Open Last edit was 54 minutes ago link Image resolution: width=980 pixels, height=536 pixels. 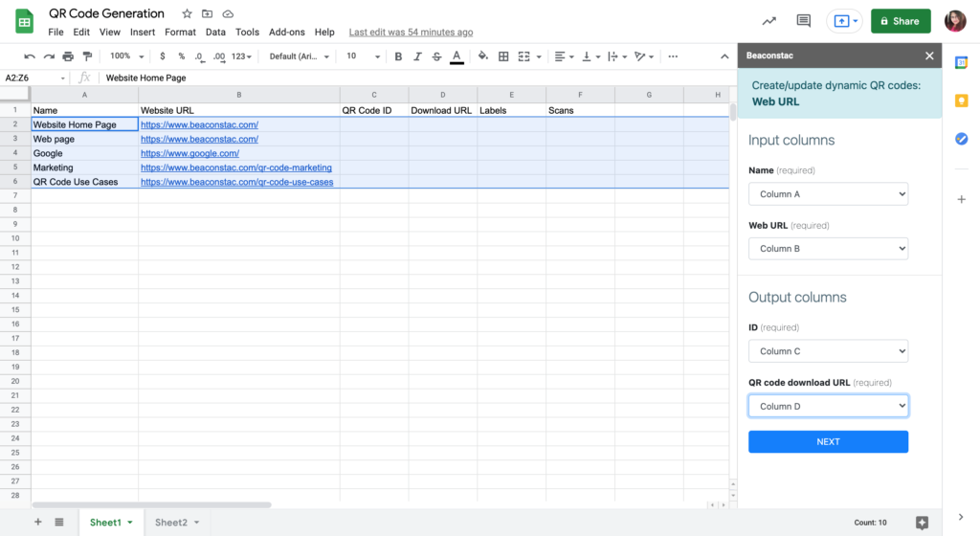[411, 32]
